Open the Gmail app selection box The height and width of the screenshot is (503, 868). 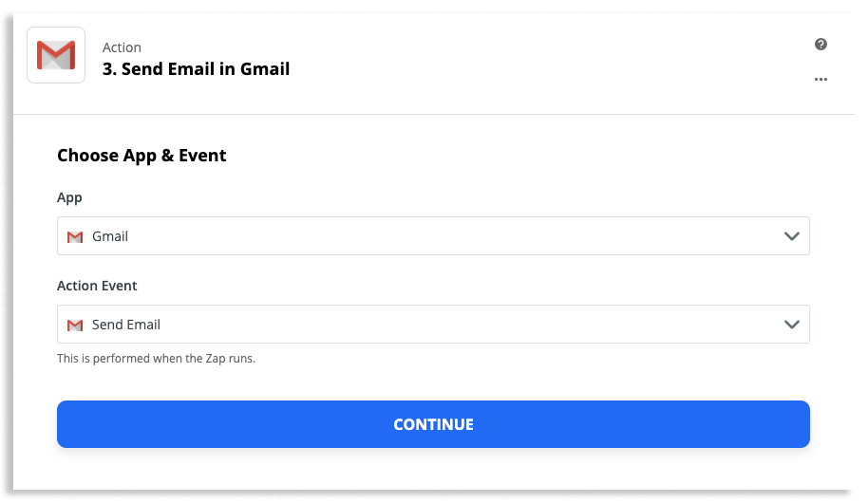point(433,236)
